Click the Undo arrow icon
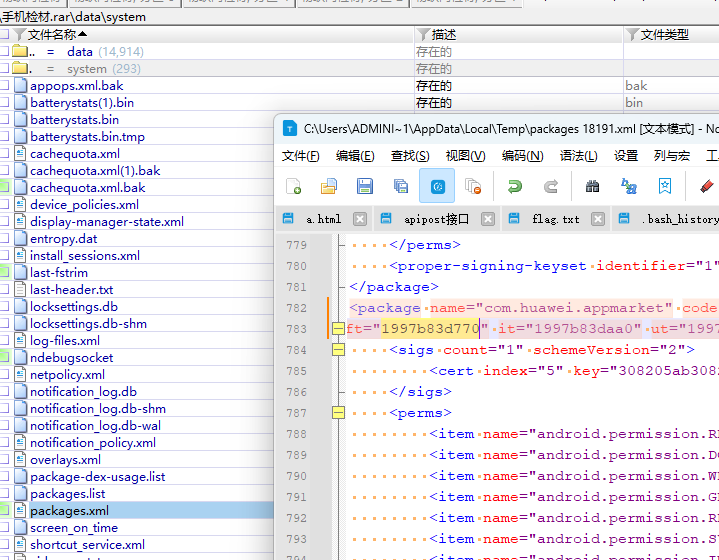 514,186
